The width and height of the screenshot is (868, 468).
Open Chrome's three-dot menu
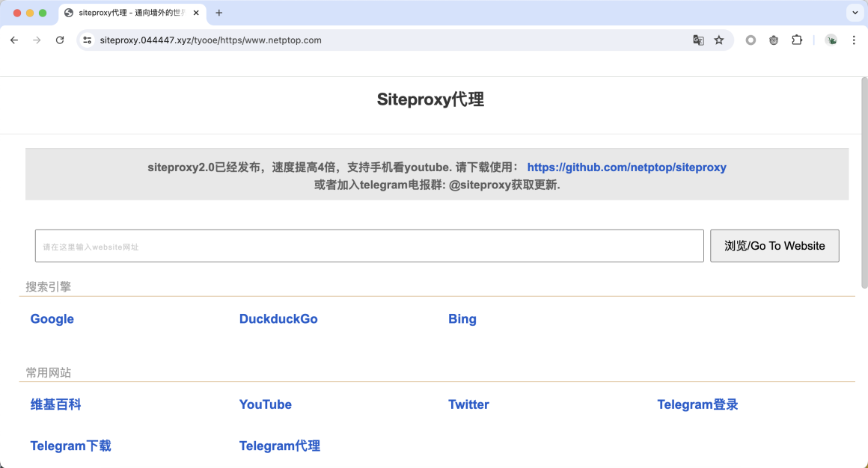854,40
